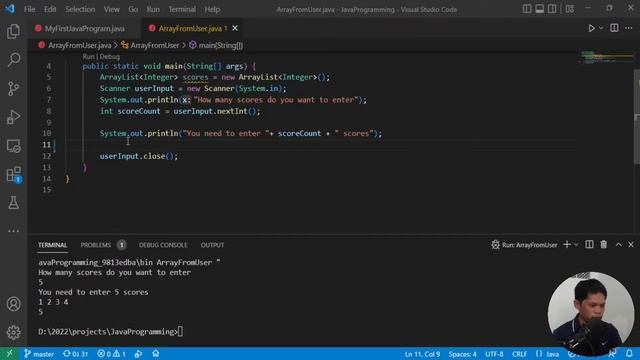Open the new terminal launch profile dropdown
Image resolution: width=640 pixels, height=360 pixels.
pos(576,245)
